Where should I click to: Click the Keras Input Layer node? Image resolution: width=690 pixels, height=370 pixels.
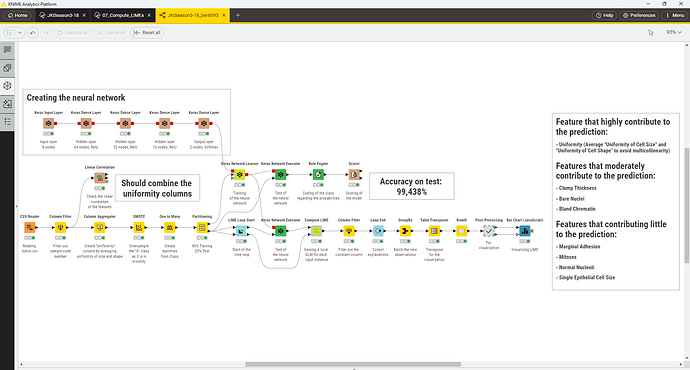[48, 123]
